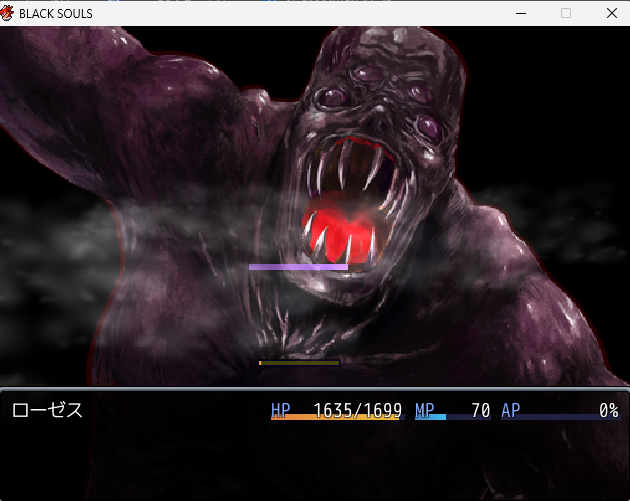Image resolution: width=630 pixels, height=501 pixels.
Task: Click the BLACK SOULS app icon in title bar
Action: 7,13
